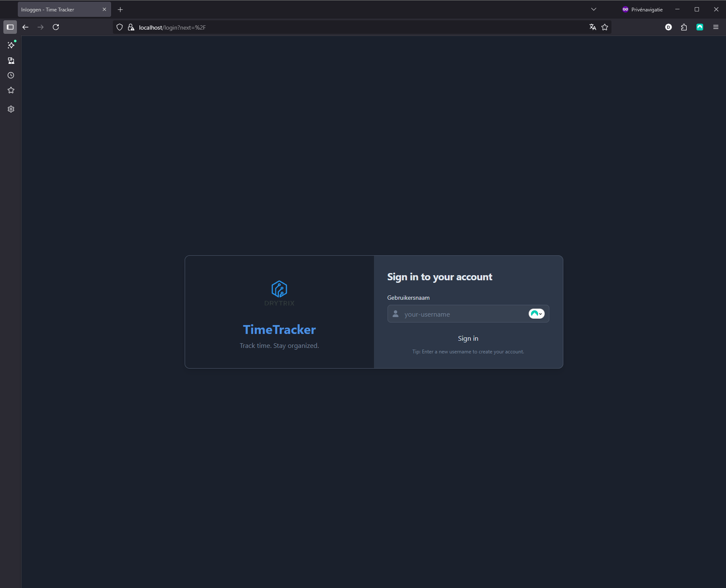Screen dimensions: 726x588
Task: Open Firefox settings via sidebar gear icon
Action: (11, 109)
